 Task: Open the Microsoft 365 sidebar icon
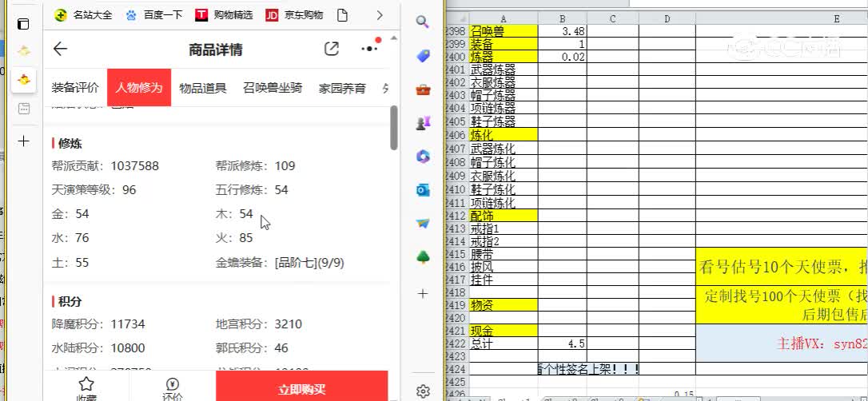[x=423, y=157]
